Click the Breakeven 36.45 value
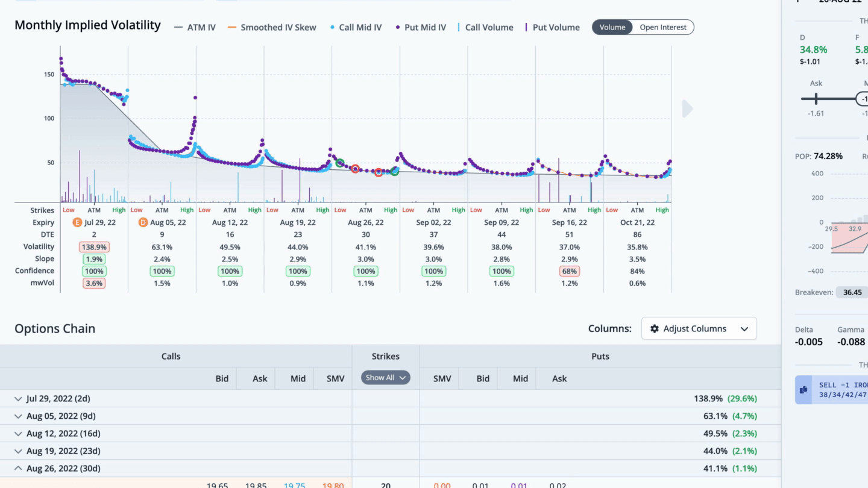This screenshot has height=488, width=868. point(852,292)
